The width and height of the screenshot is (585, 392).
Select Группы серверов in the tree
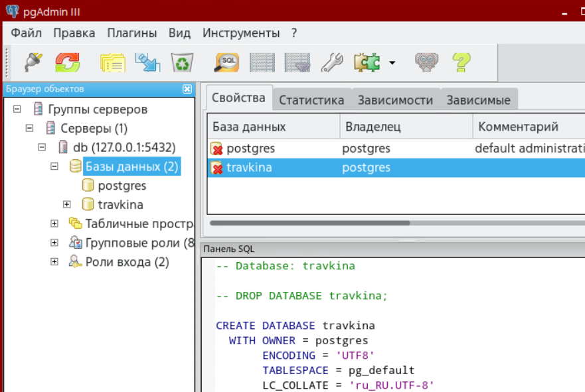pyautogui.click(x=98, y=109)
